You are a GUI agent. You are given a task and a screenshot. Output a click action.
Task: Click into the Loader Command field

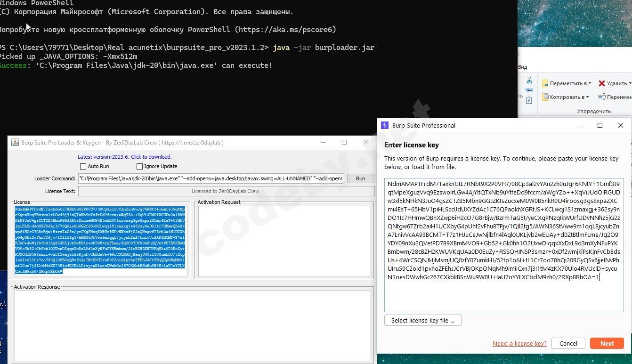(211, 178)
